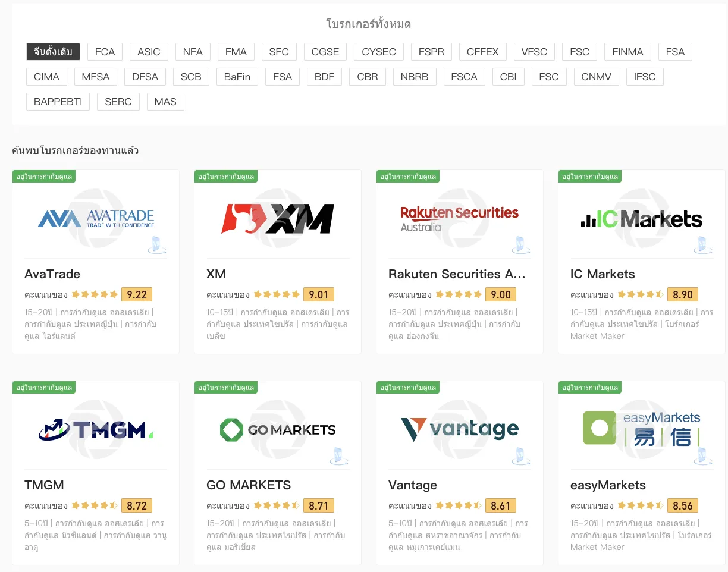Filter by FINMA regulator
The image size is (728, 572).
point(627,52)
